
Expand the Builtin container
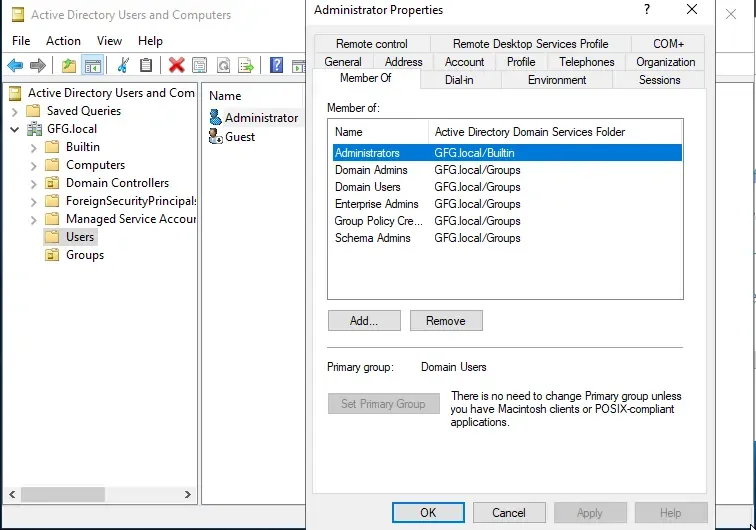click(x=33, y=148)
